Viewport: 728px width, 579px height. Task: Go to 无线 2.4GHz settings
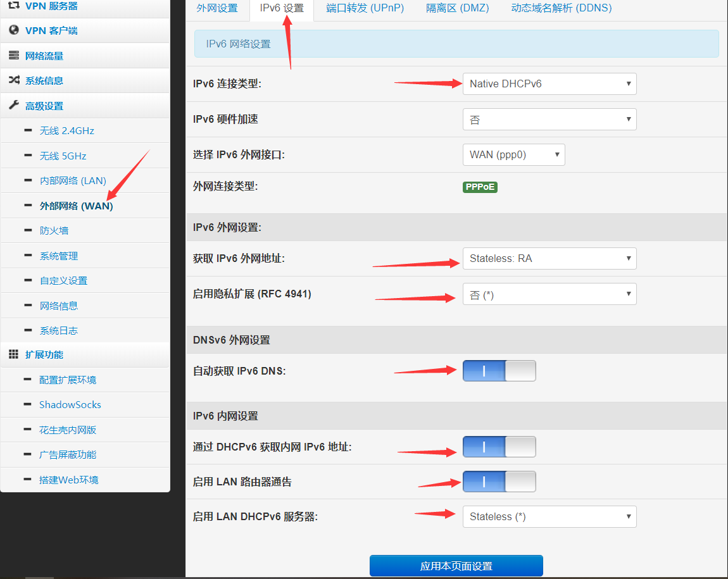click(67, 131)
